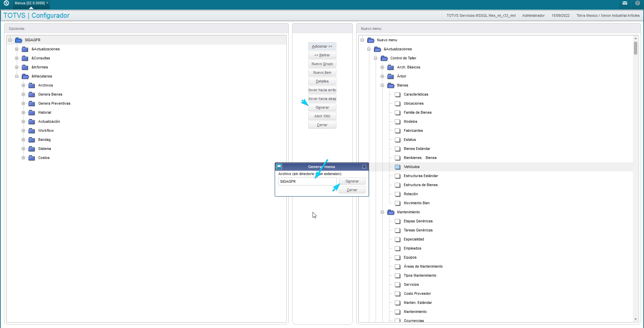
Task: Select the Historial folder icon
Action: 32,112
